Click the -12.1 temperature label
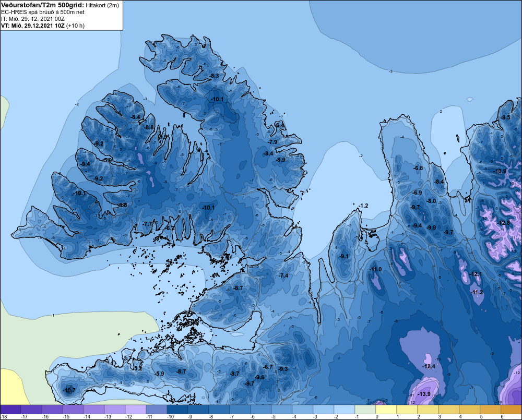This screenshot has height=420, width=522. pos(476,274)
